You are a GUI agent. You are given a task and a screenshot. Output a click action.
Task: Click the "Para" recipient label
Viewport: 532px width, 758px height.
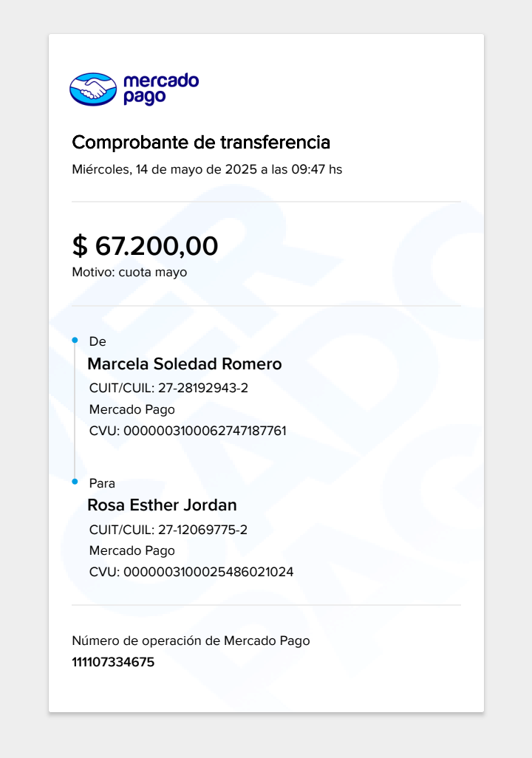102,483
